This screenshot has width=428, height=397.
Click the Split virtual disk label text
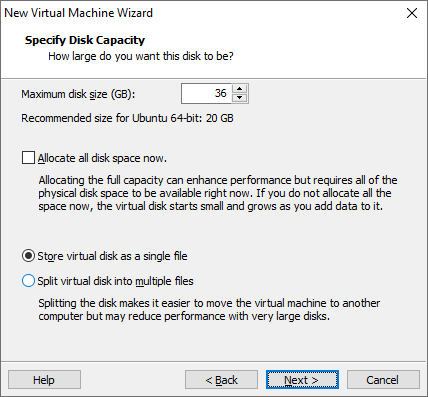click(x=115, y=281)
